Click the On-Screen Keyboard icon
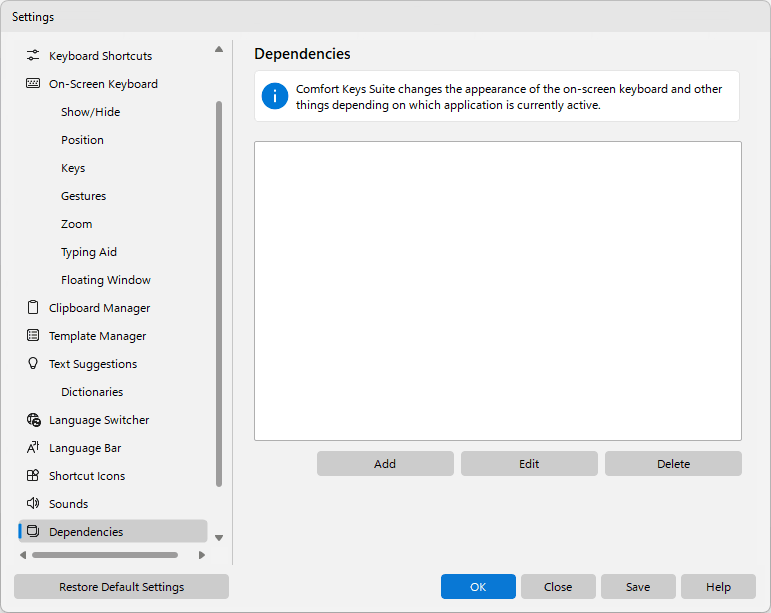Viewport: 771px width, 613px height. click(33, 83)
